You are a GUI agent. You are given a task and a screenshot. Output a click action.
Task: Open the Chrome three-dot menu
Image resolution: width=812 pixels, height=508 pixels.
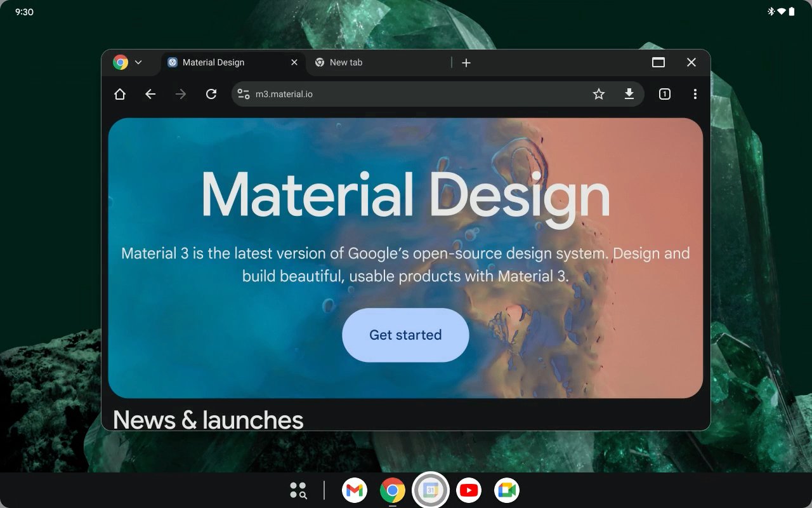coord(695,94)
